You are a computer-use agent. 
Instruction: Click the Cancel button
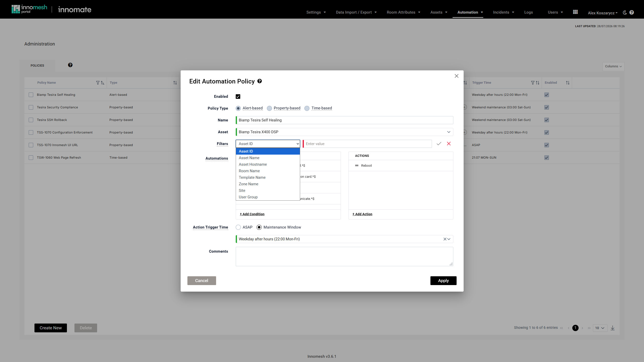pyautogui.click(x=202, y=281)
